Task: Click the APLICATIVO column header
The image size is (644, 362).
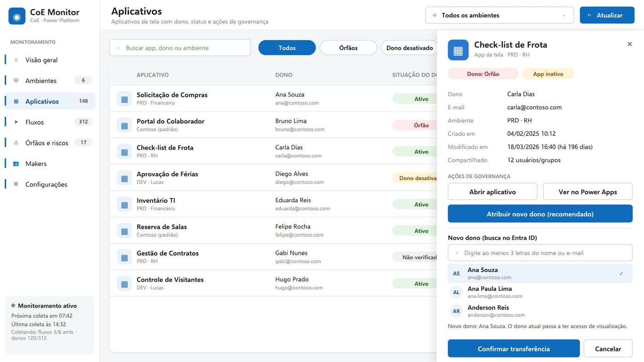Action: pyautogui.click(x=153, y=75)
